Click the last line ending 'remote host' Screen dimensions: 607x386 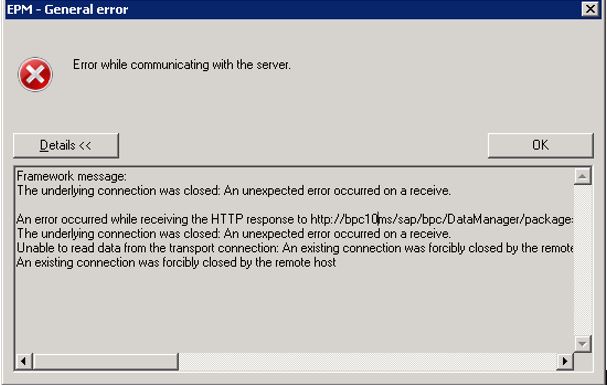[x=176, y=262]
